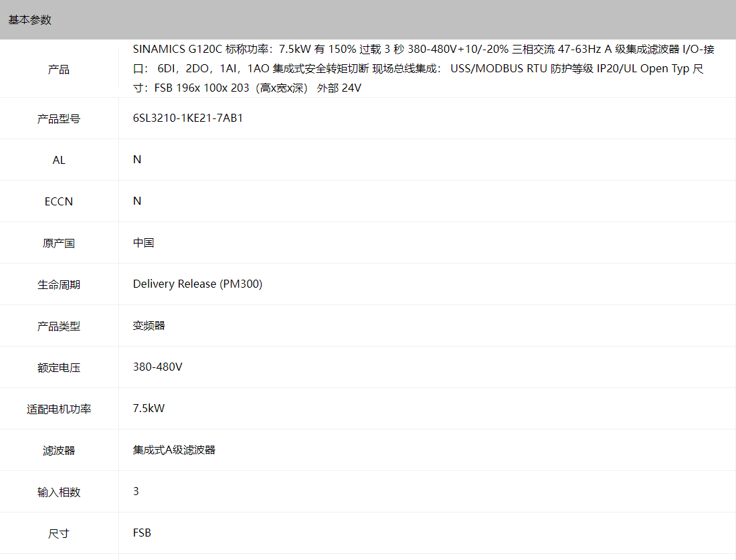The width and height of the screenshot is (736, 560).
Task: Select the 滤波器 label
Action: click(x=59, y=450)
